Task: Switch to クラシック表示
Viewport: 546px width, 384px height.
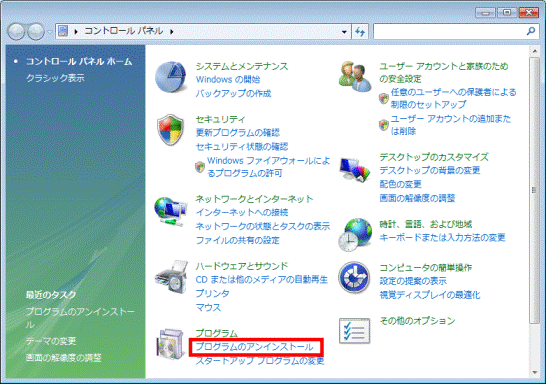Action: pyautogui.click(x=55, y=78)
